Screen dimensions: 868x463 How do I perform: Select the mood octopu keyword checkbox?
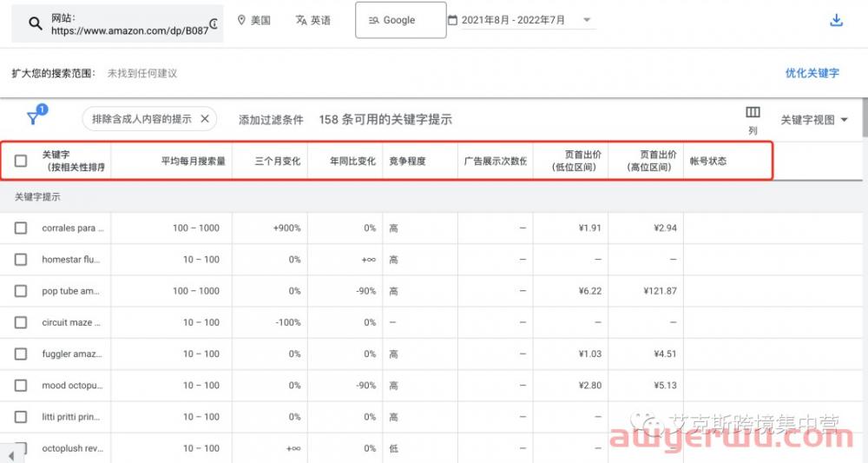click(21, 386)
